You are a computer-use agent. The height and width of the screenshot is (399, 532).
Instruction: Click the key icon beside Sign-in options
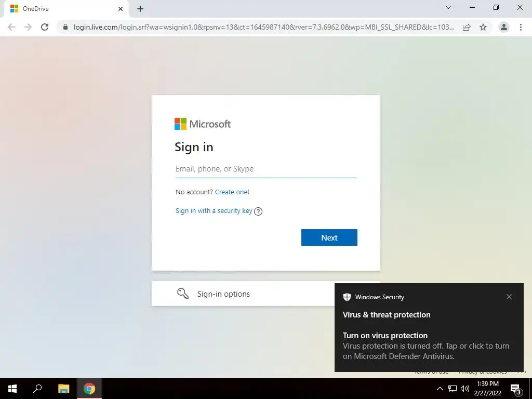183,294
